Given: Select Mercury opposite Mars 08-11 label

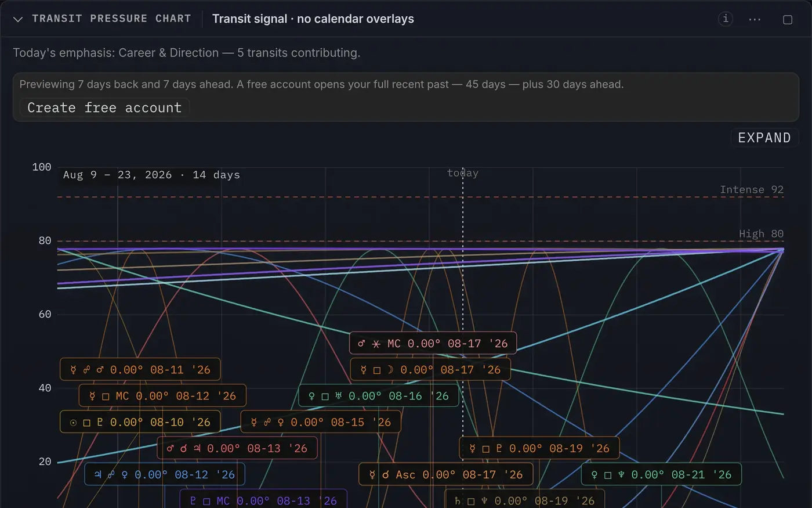Looking at the screenshot, I should click(x=140, y=369).
